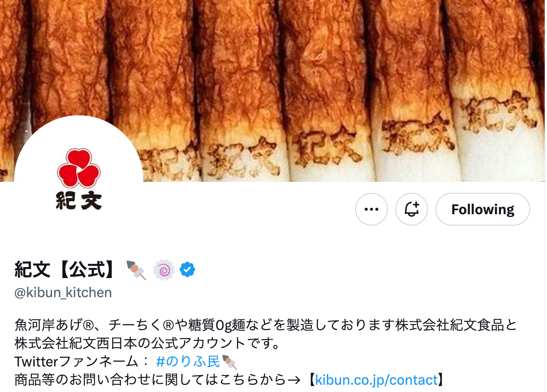
Task: Click the red three-petal Kibun logo
Action: (x=78, y=167)
